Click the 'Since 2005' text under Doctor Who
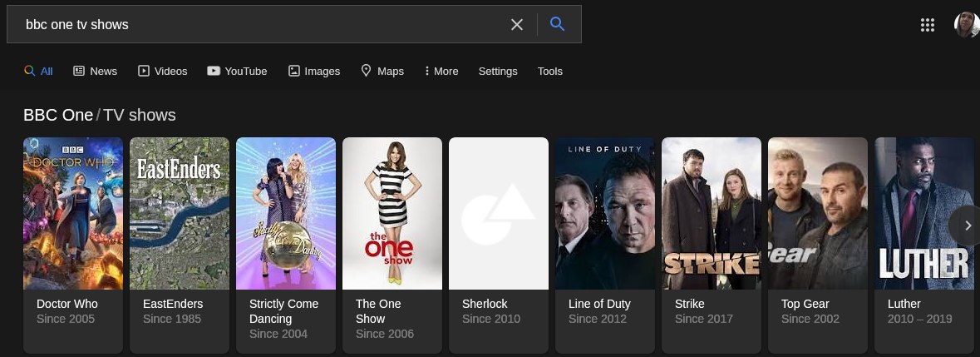The image size is (980, 357). click(x=66, y=319)
